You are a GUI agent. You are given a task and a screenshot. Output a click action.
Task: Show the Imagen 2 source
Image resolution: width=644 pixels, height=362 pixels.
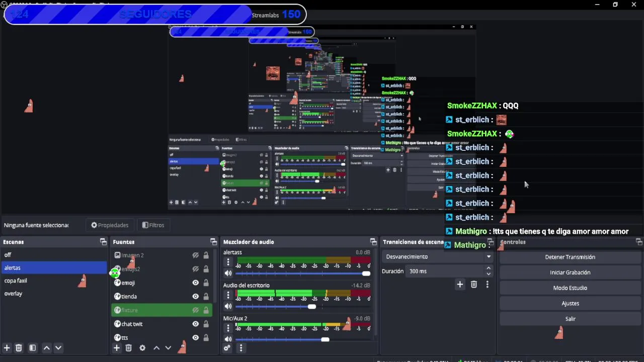(196, 255)
